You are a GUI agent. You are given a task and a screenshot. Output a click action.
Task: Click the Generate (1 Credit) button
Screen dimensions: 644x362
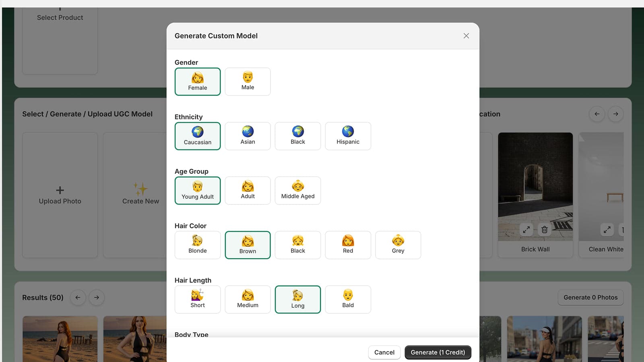coord(438,352)
